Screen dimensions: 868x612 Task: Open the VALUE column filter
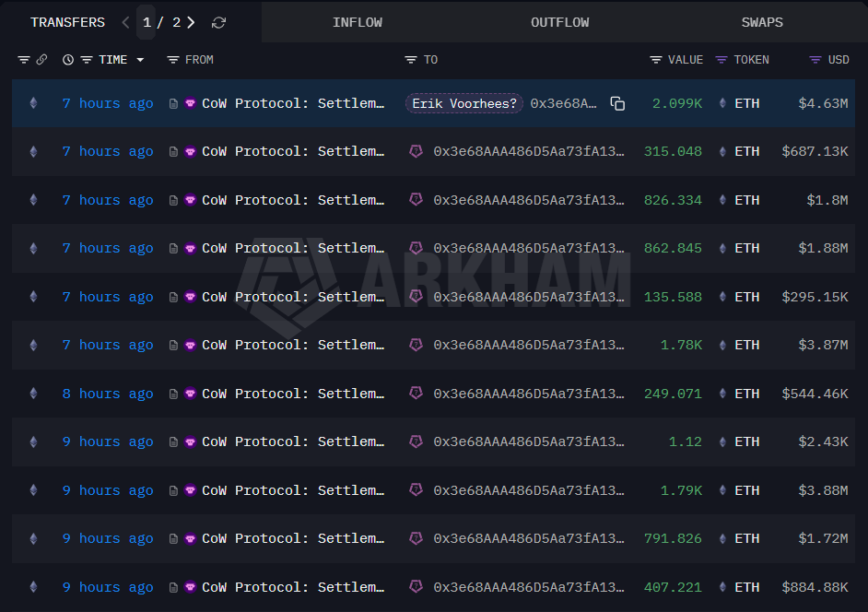[x=656, y=60]
